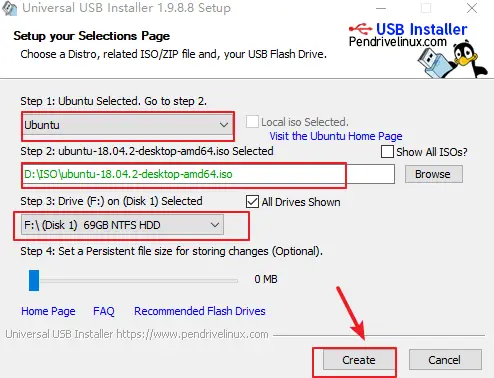
Task: Click the penguin with USB drive mascot image
Action: [453, 59]
